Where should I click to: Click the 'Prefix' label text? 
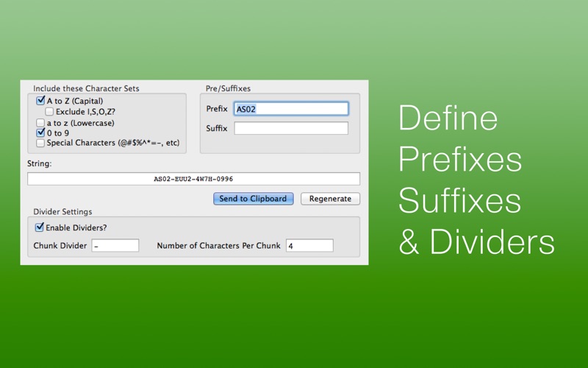click(x=217, y=108)
